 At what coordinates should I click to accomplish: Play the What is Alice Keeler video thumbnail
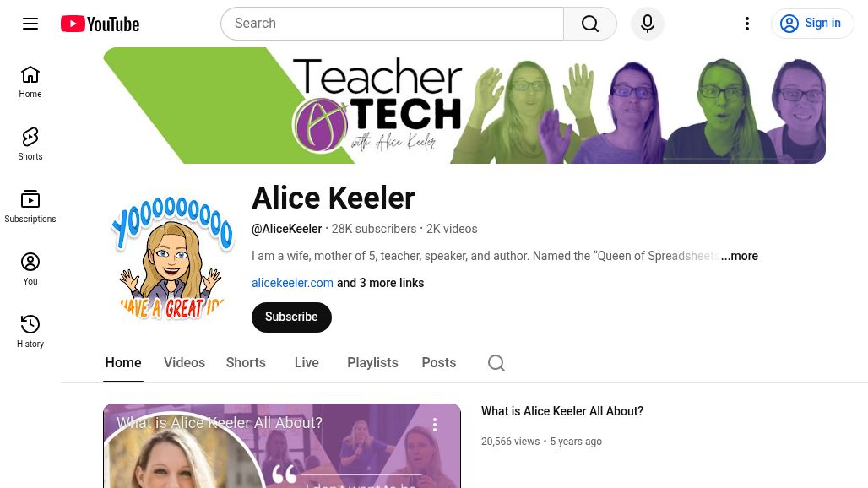pyautogui.click(x=282, y=446)
